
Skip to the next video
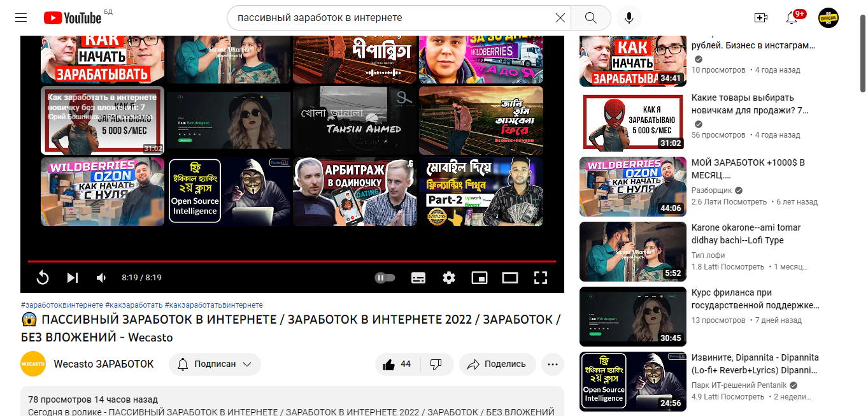tap(73, 278)
